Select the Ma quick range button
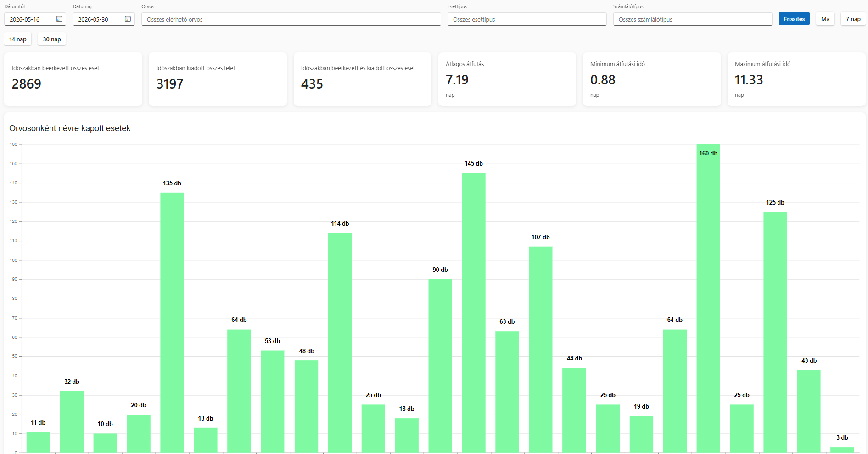The height and width of the screenshot is (454, 868). click(825, 19)
